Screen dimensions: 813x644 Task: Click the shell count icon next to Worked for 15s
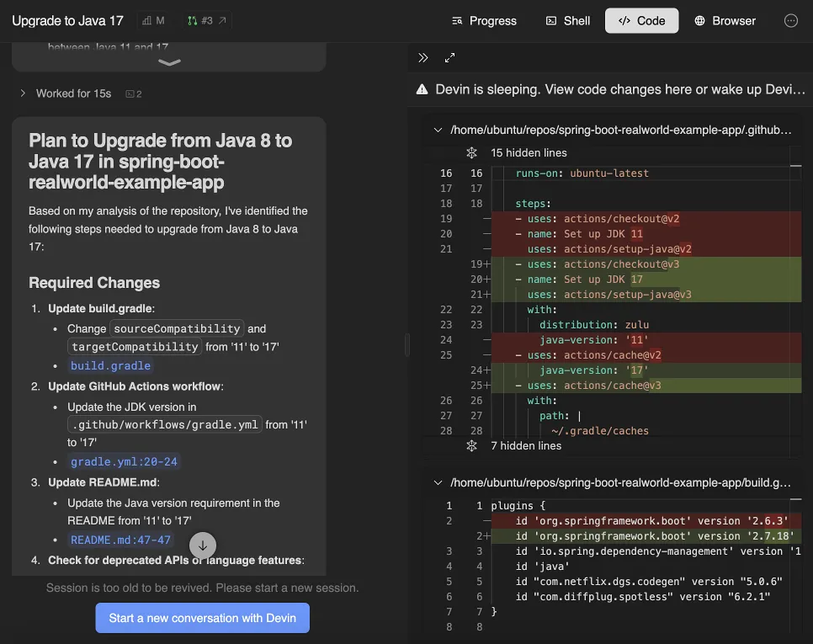[x=133, y=93]
